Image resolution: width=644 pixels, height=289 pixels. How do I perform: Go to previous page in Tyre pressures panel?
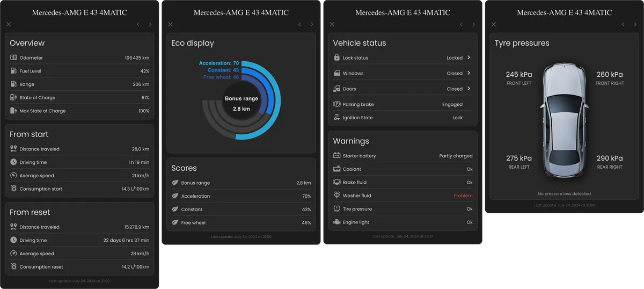(x=623, y=24)
